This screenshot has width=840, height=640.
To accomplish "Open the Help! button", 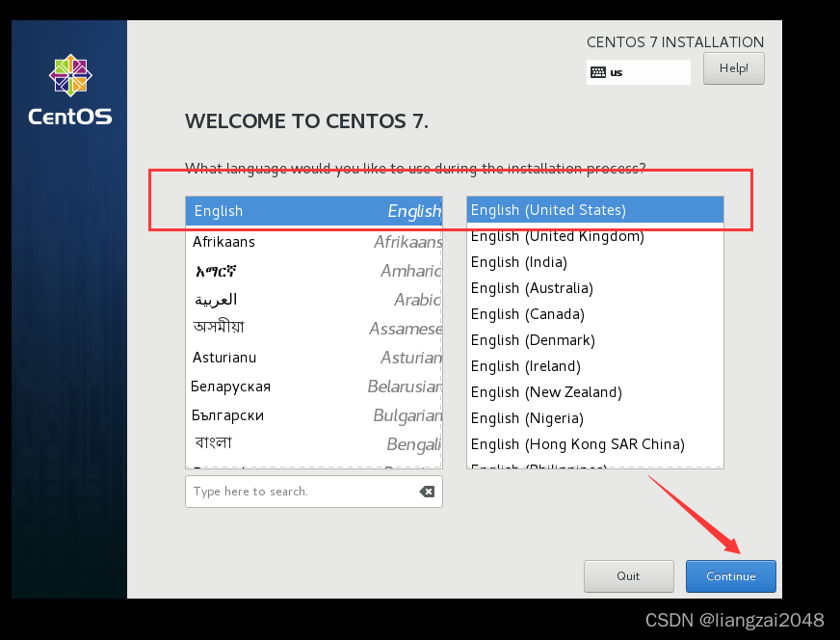I will (x=733, y=68).
